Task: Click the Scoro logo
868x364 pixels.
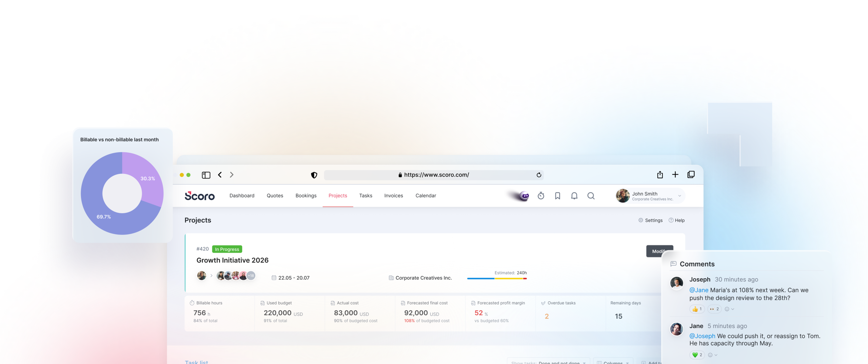Action: click(x=200, y=196)
